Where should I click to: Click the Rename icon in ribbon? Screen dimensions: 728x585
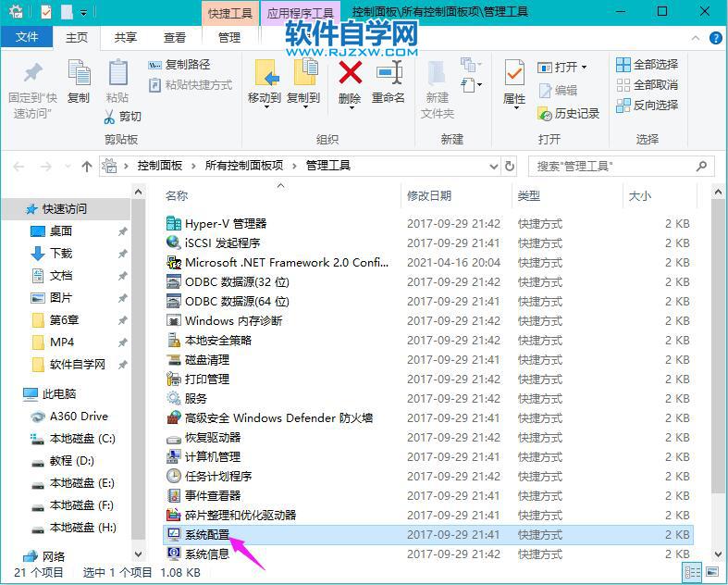(389, 75)
